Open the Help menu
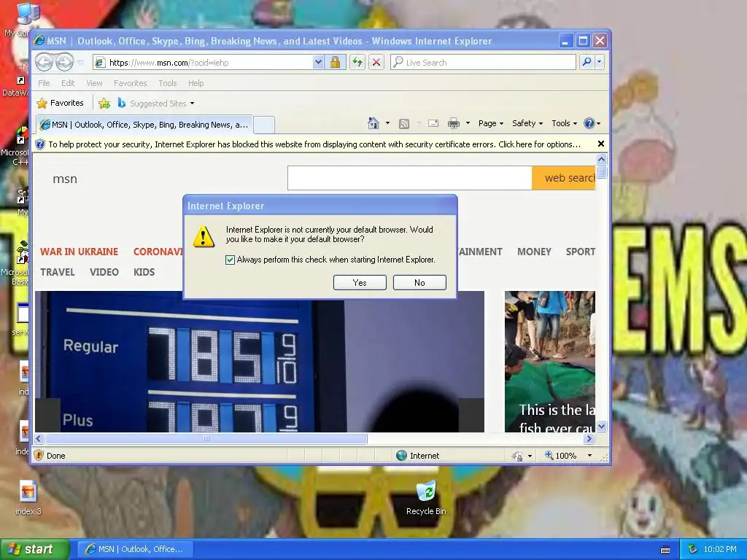 196,83
